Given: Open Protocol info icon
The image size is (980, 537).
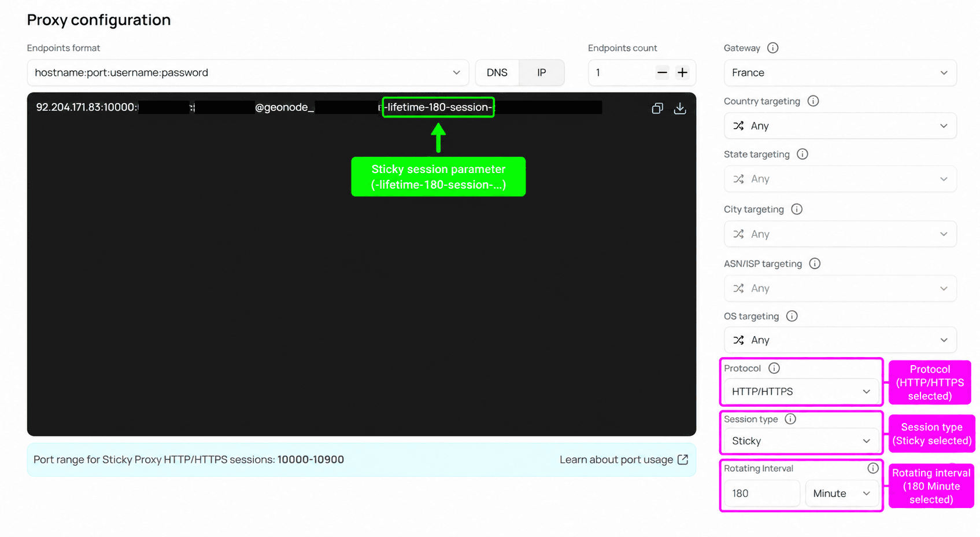Looking at the screenshot, I should pos(774,368).
